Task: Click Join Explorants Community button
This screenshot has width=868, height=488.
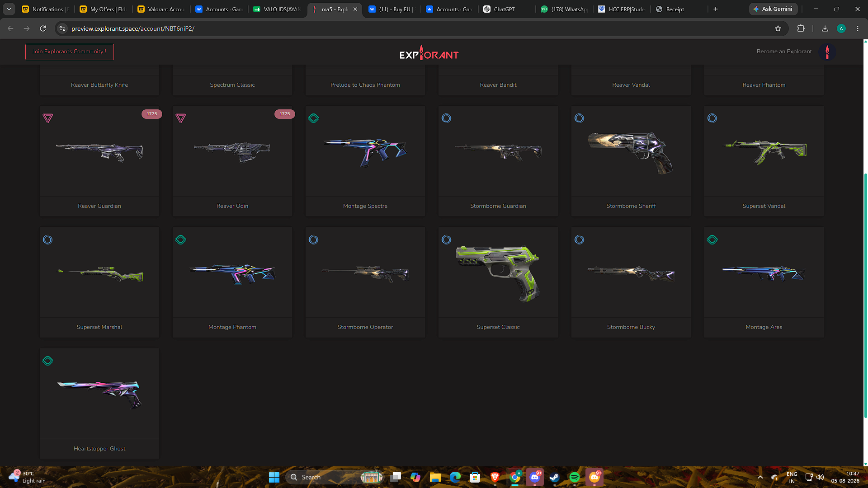Action: (70, 52)
